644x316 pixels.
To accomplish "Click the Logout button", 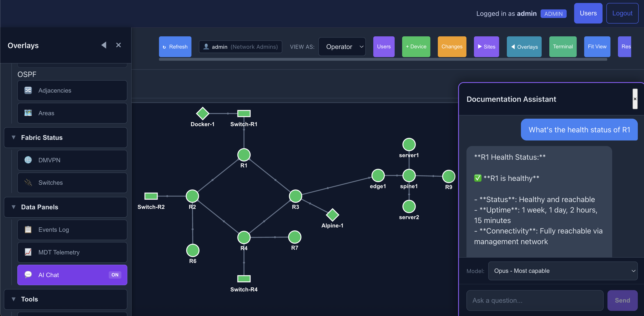I will [622, 13].
